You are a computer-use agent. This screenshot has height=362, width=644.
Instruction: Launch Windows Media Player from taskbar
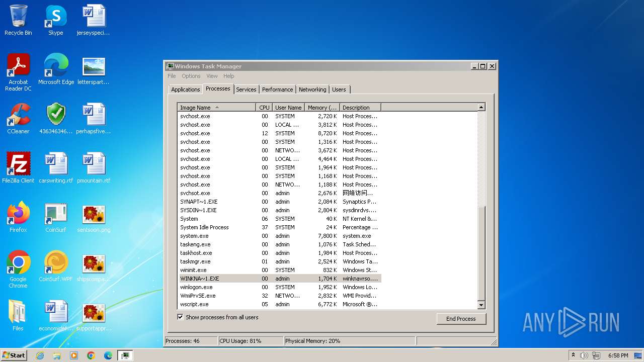tap(74, 355)
